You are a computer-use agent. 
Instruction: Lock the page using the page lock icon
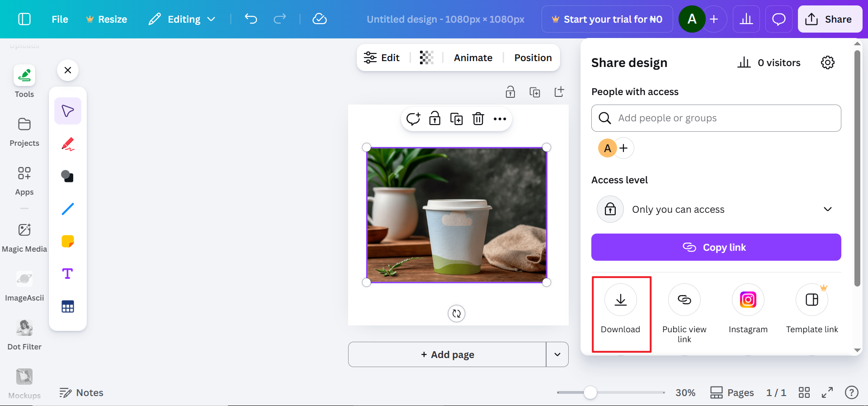click(510, 92)
